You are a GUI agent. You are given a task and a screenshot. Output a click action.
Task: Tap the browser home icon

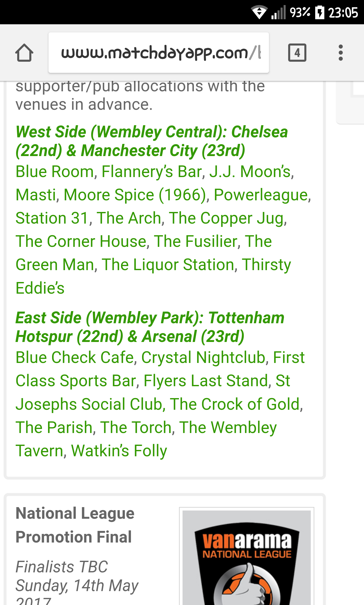pos(24,53)
